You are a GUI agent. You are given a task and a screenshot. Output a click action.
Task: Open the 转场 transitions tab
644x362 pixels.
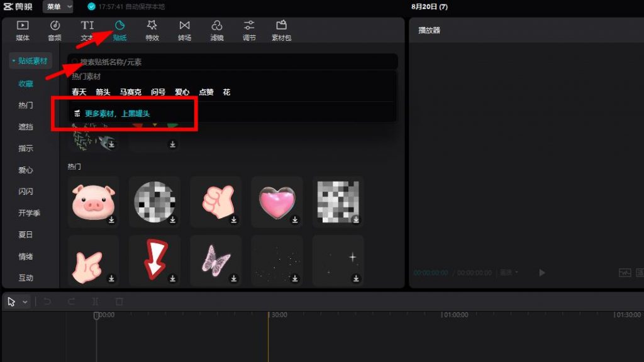tap(184, 31)
